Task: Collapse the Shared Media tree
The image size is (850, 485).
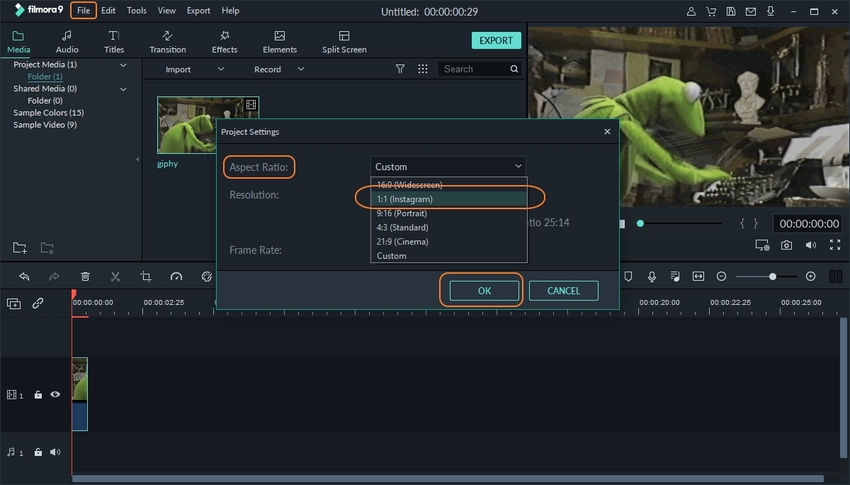Action: click(x=123, y=89)
